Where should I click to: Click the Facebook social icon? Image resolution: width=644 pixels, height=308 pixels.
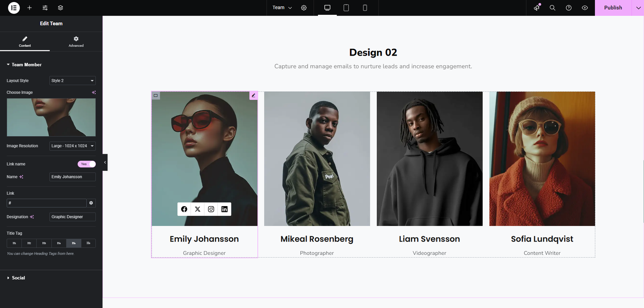[x=184, y=209]
